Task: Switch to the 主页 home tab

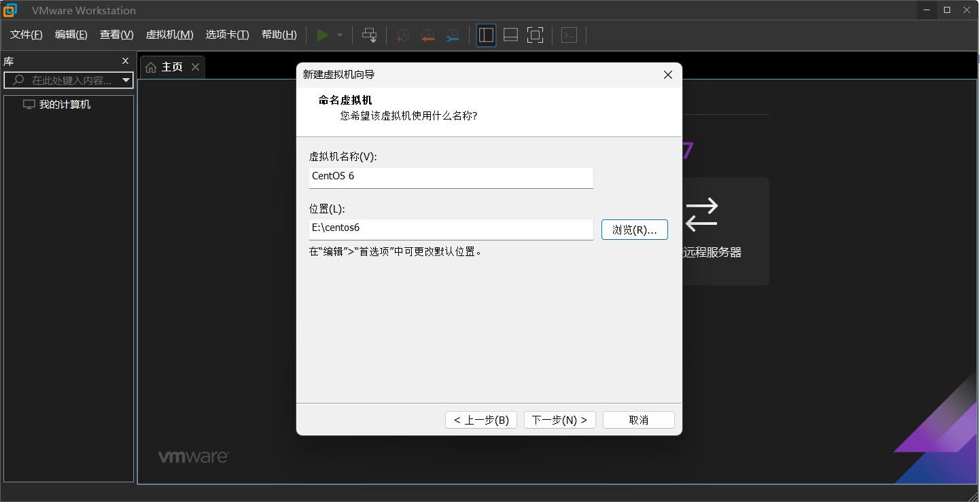Action: (172, 67)
